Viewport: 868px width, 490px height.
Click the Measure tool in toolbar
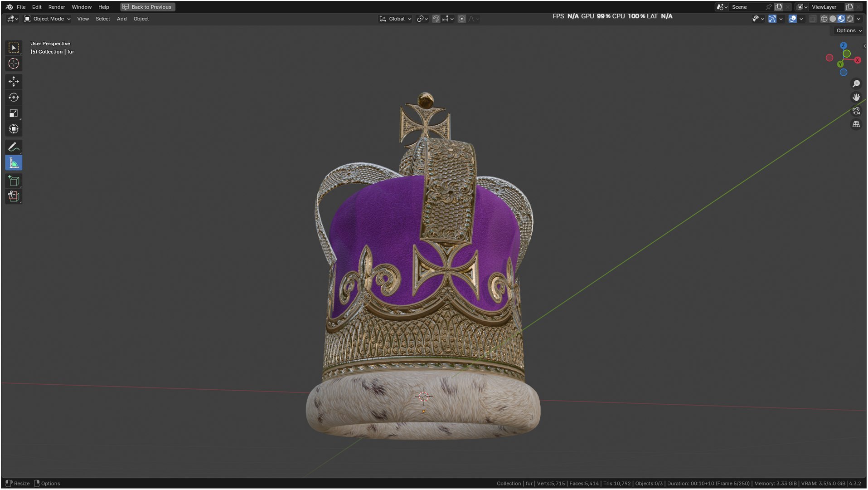(14, 163)
